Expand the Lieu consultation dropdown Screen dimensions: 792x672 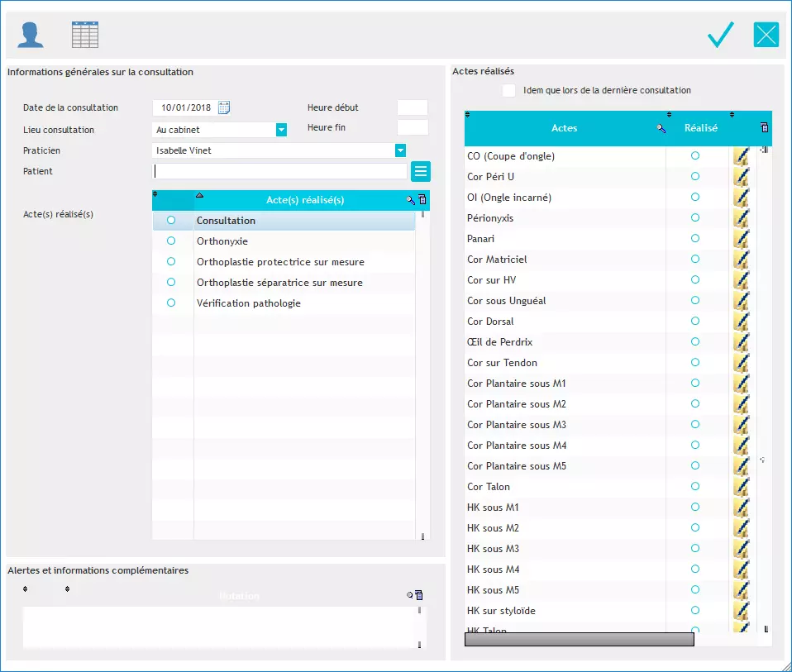pos(281,130)
